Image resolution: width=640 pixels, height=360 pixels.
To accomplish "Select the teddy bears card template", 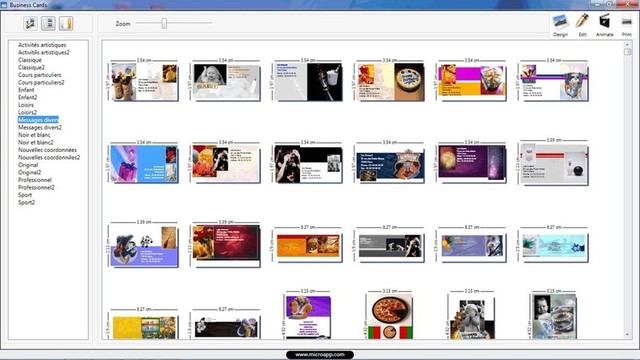I will [144, 82].
